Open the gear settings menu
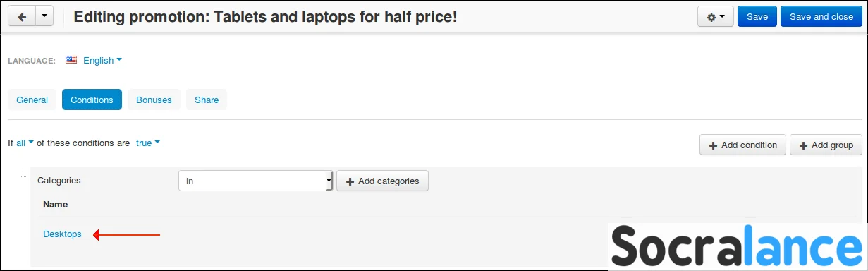Screen dimensions: 868x271 tap(716, 17)
